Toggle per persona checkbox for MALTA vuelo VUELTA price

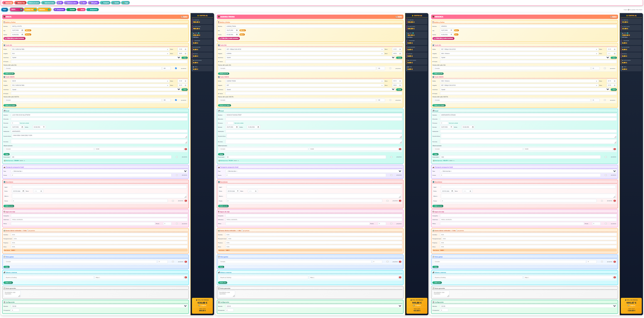(176, 100)
